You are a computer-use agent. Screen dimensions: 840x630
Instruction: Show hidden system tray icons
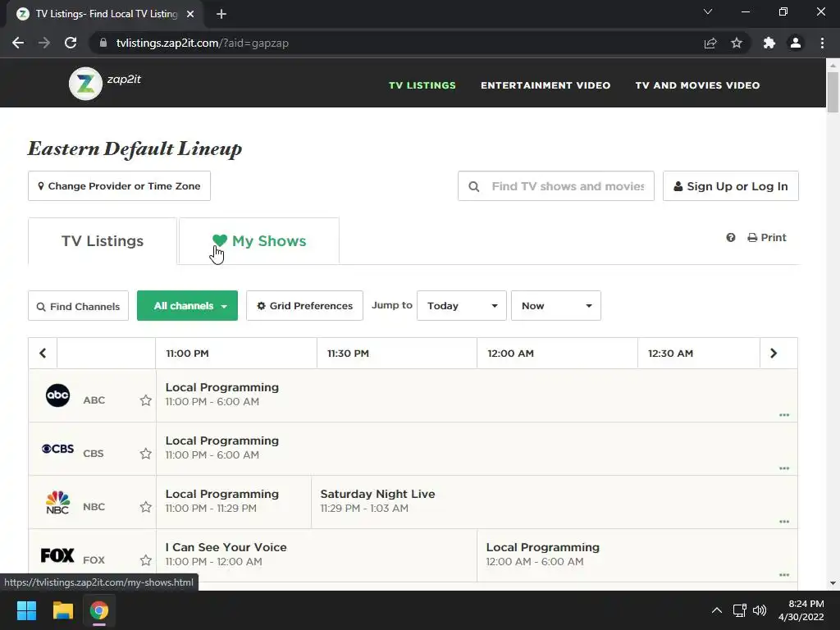[x=717, y=610]
